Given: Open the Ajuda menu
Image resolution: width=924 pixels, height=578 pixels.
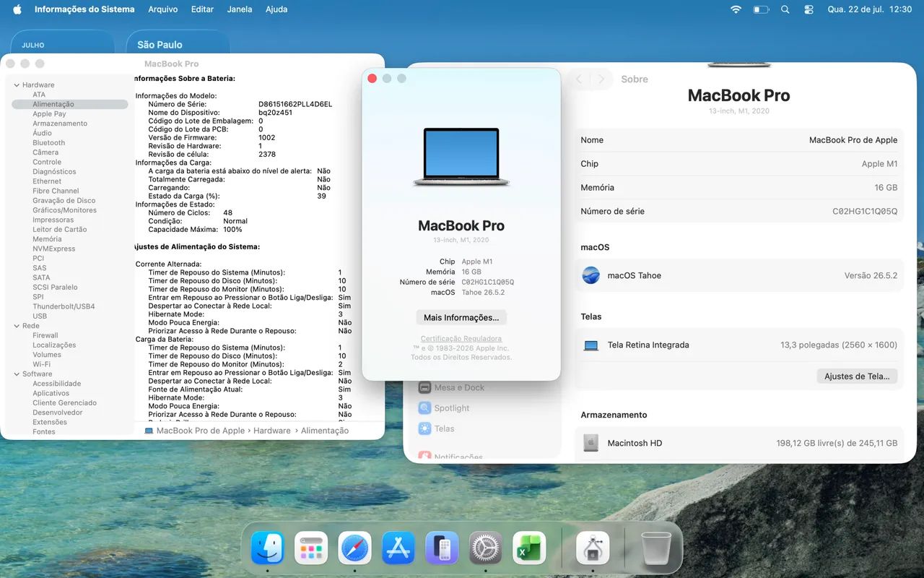Looking at the screenshot, I should click(276, 9).
